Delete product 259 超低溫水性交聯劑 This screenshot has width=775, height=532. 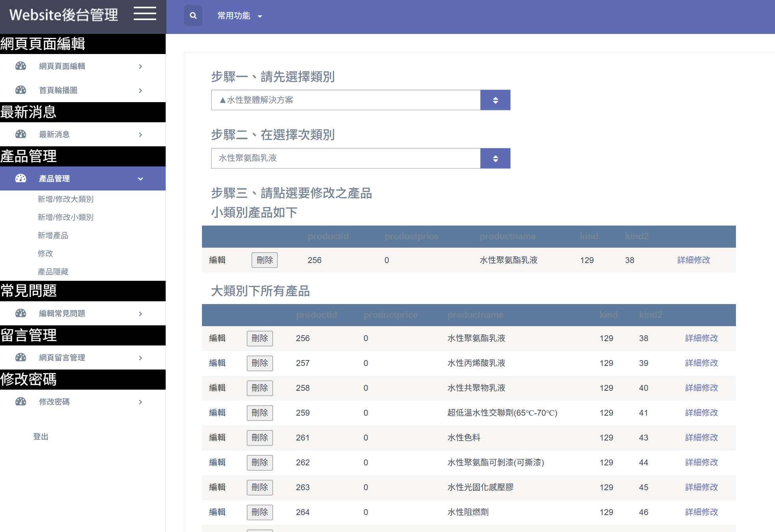(x=260, y=413)
